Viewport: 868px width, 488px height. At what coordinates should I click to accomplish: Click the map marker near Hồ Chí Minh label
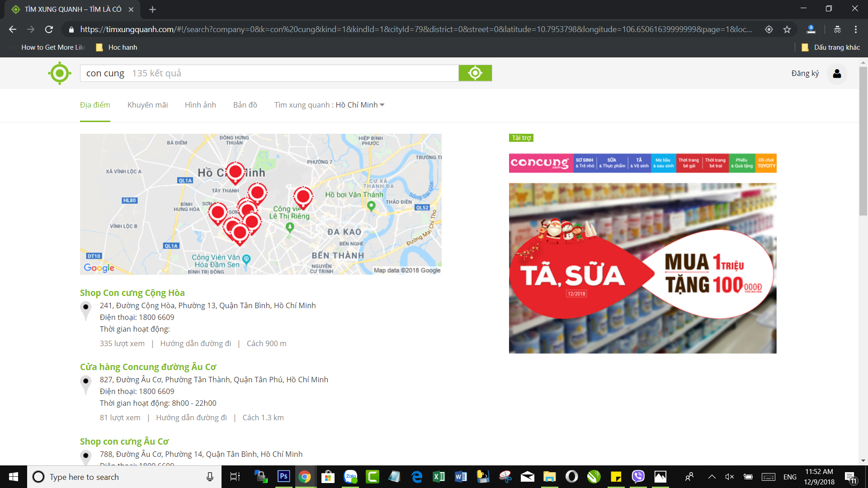click(x=235, y=173)
